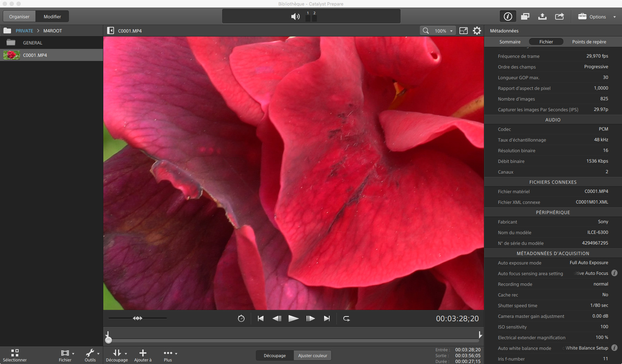Image resolution: width=622 pixels, height=364 pixels.
Task: Toggle loop playback
Action: tap(346, 319)
